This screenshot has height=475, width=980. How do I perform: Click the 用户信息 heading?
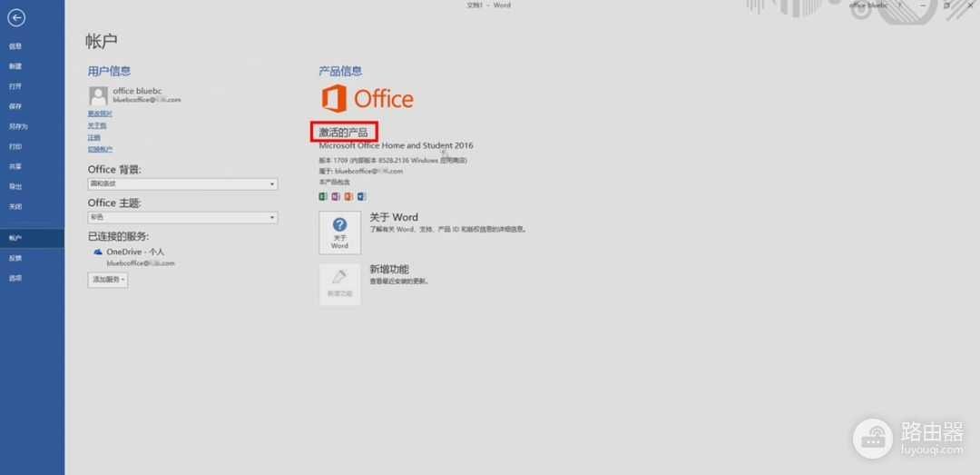point(110,72)
